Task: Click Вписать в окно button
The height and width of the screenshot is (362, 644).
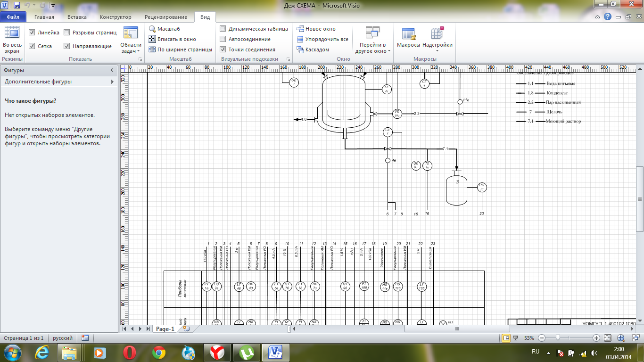Action: point(172,39)
